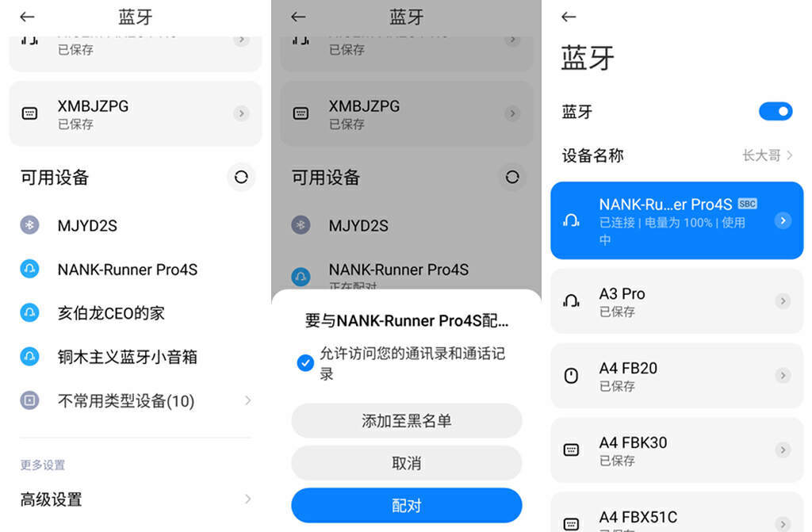The width and height of the screenshot is (812, 532).
Task: Tap keyboard icon beside A4 FBK30
Action: tap(571, 450)
